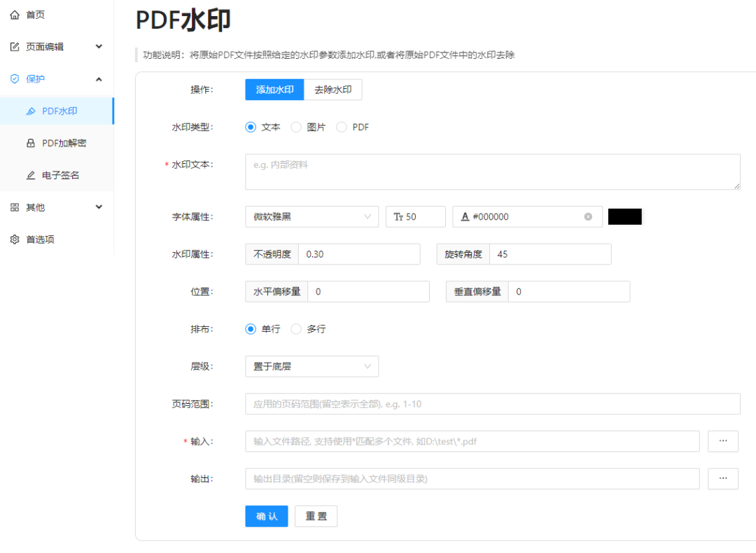Click the 水平偏移量 input field
756x553 pixels.
368,292
